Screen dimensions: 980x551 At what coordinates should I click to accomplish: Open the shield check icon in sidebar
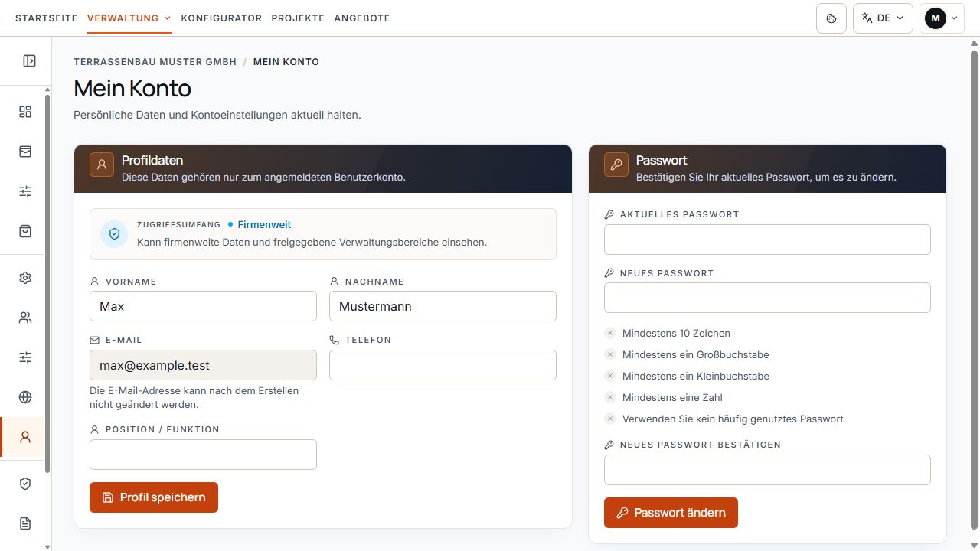click(x=25, y=484)
